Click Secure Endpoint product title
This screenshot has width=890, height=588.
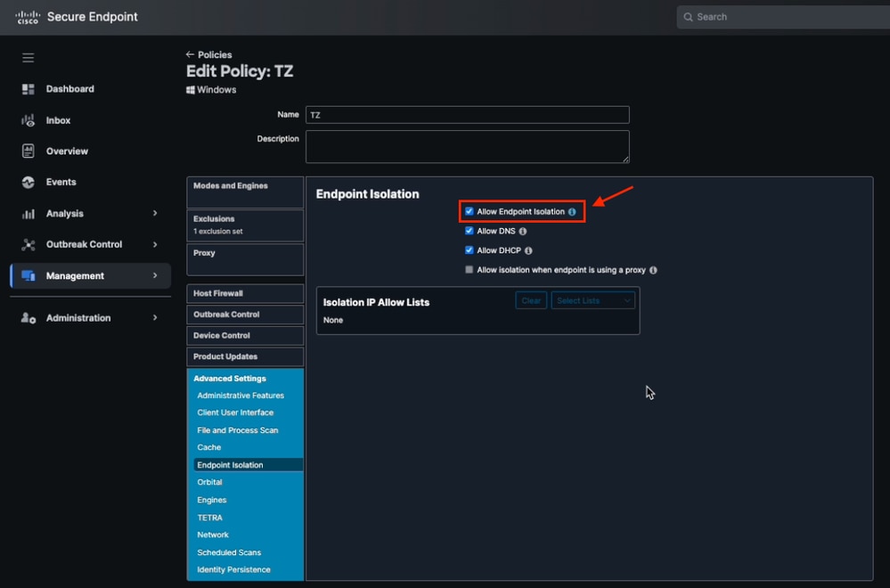92,17
